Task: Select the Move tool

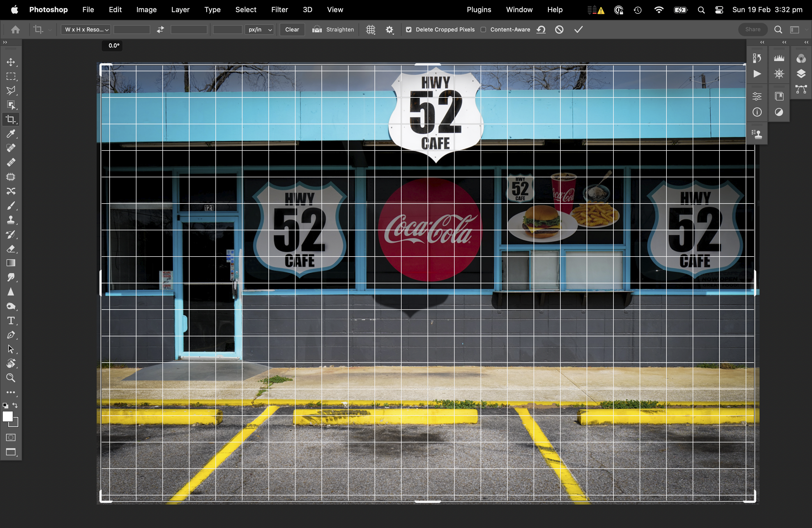Action: [x=11, y=62]
